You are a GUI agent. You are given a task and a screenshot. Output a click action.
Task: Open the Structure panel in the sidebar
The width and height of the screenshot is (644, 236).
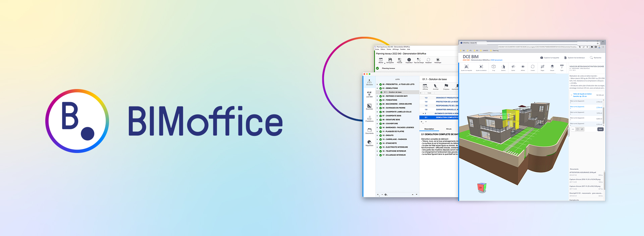click(x=369, y=82)
